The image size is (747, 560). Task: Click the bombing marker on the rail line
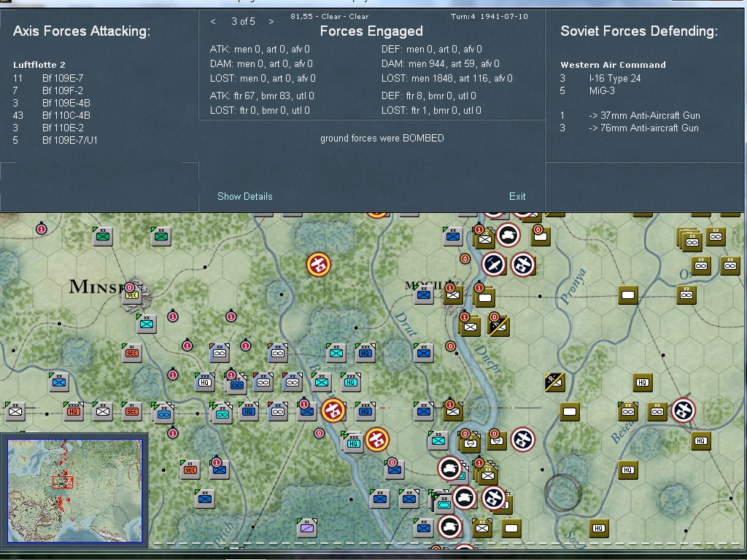pos(333,410)
